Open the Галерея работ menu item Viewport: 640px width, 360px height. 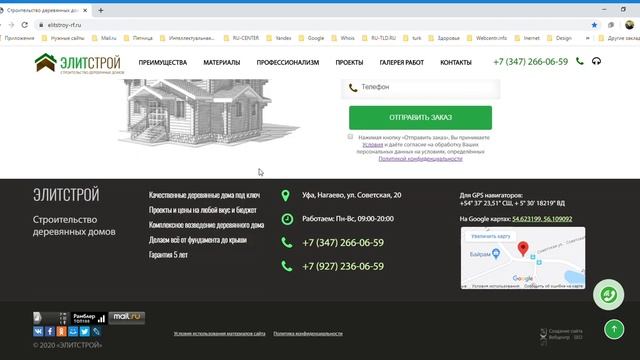tap(402, 62)
